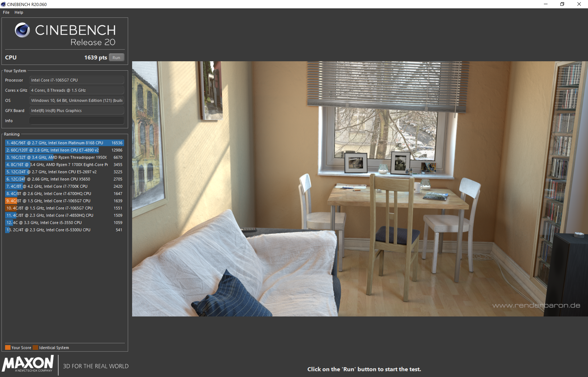Open the Help menu

(x=19, y=12)
